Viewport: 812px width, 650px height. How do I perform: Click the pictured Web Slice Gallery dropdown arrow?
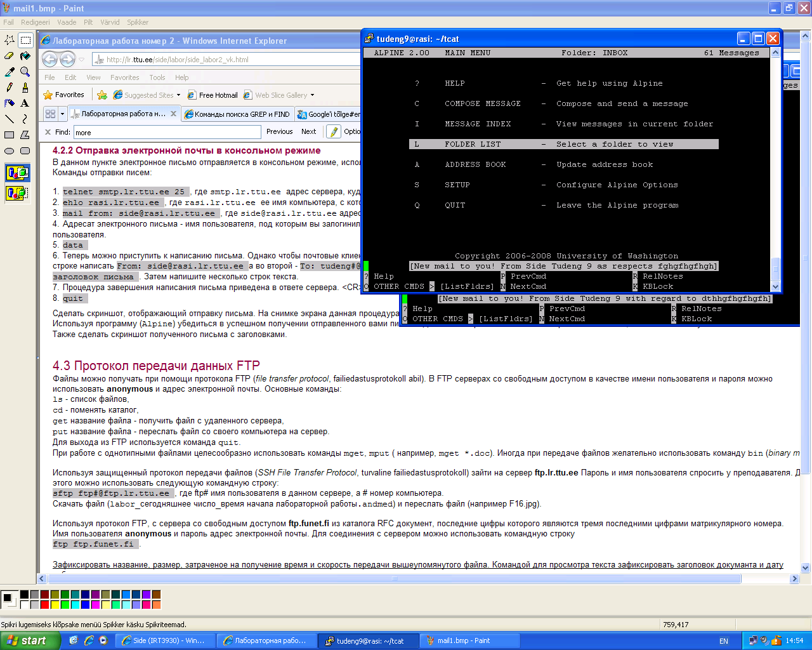[312, 95]
